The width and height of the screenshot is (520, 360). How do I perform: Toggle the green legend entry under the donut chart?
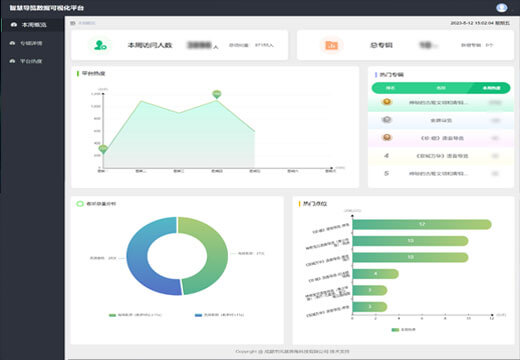point(135,315)
